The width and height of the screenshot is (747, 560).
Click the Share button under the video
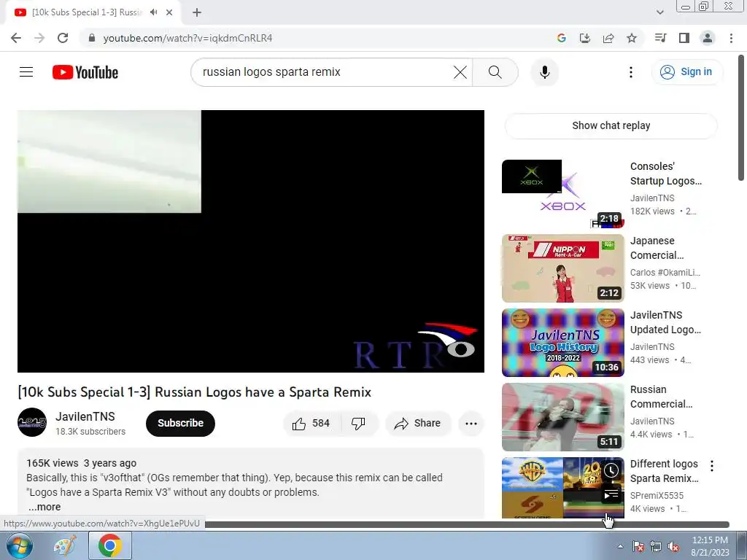(418, 423)
